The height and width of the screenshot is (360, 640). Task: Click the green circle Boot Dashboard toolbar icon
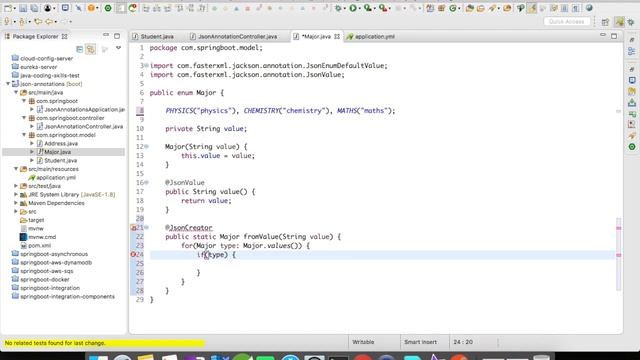pyautogui.click(x=108, y=8)
